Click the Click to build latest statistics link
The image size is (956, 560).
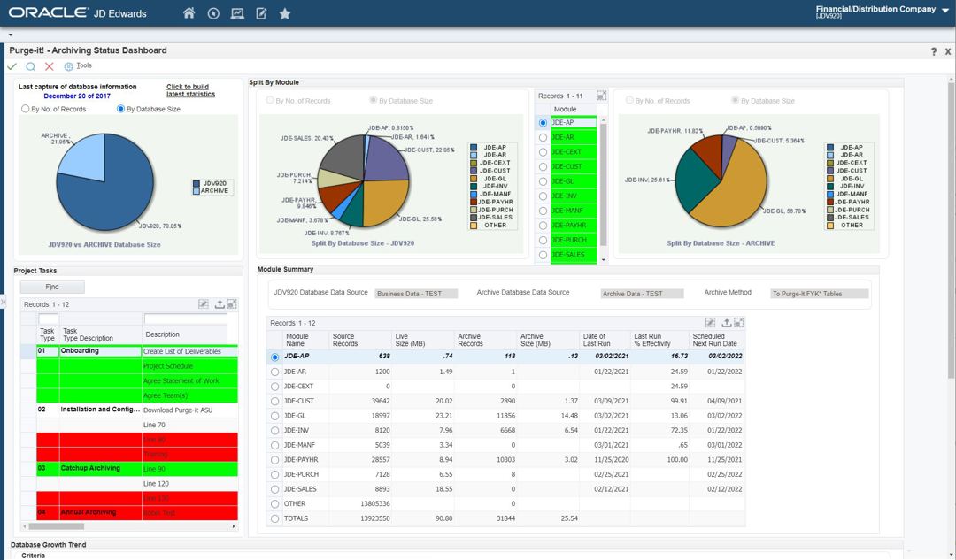(x=190, y=90)
